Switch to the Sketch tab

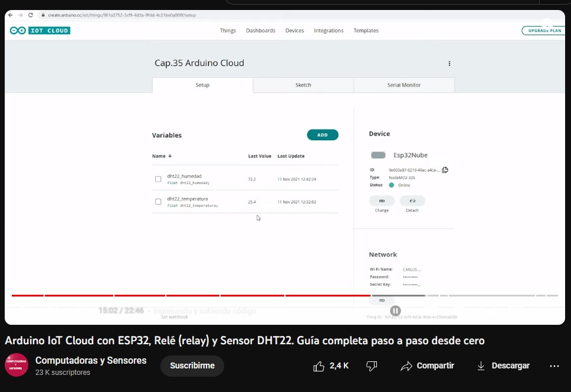tap(303, 85)
